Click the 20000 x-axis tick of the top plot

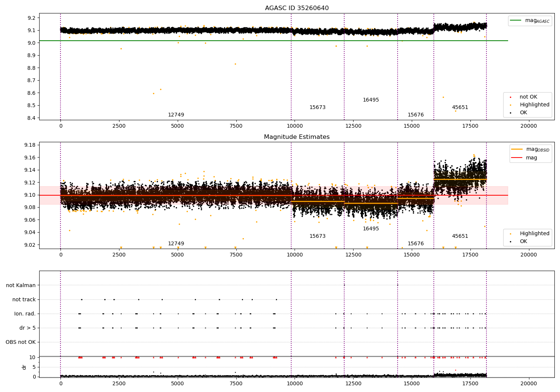[x=529, y=126]
